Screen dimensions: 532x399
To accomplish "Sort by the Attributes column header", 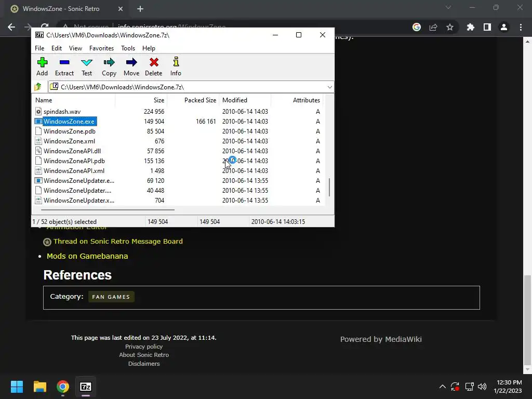I will (x=297, y=100).
